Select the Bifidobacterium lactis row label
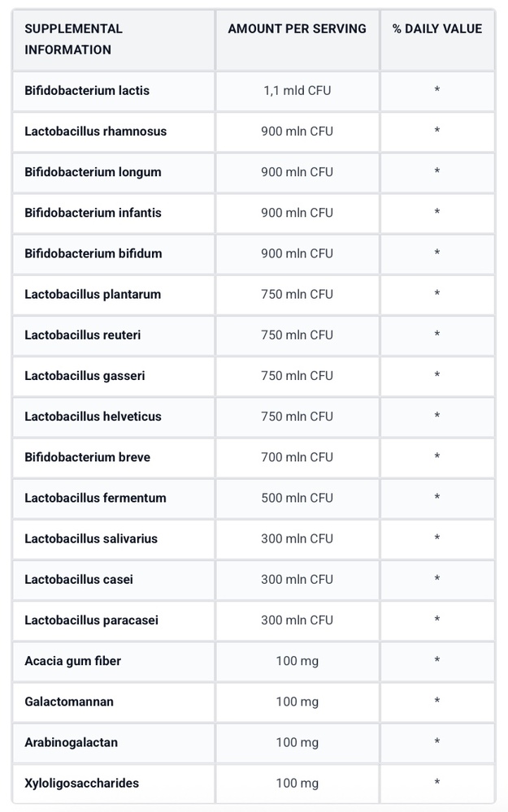 87,91
